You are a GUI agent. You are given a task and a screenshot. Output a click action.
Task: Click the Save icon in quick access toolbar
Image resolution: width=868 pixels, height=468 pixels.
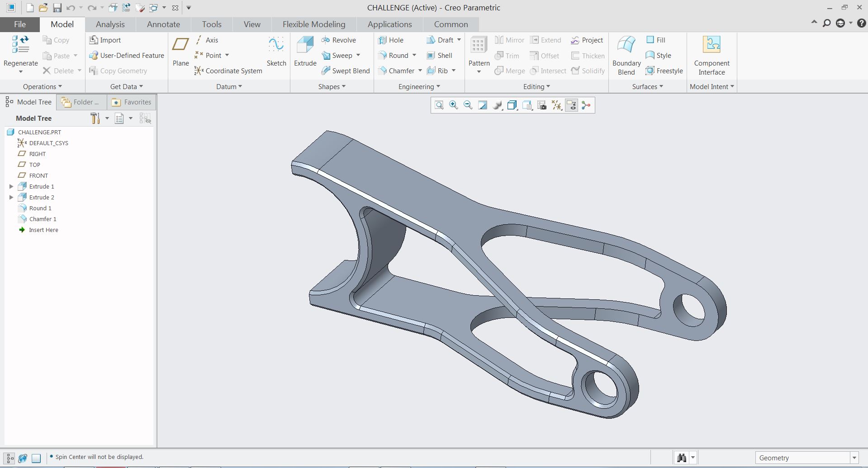[x=57, y=8]
